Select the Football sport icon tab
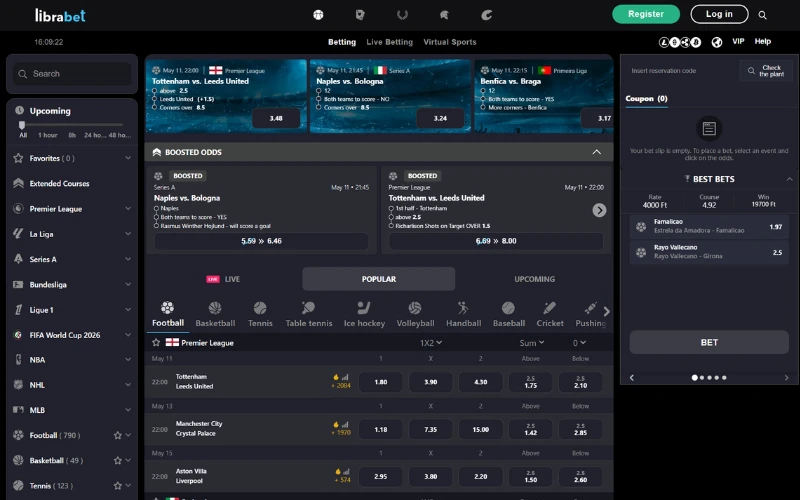Viewport: 800px width, 500px height. click(x=168, y=314)
